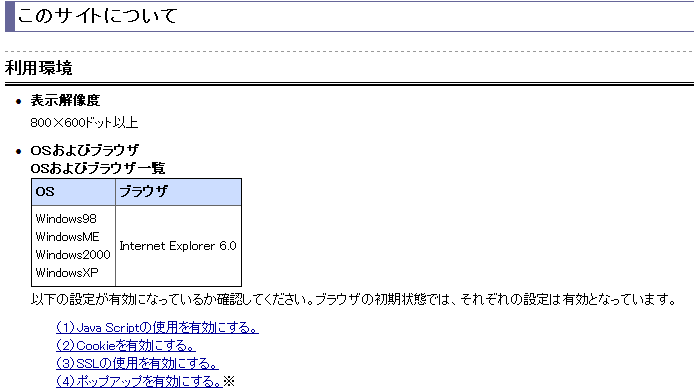
Task: Click the 'OSおよびブラウザ' bullet label
Action: tap(85, 150)
